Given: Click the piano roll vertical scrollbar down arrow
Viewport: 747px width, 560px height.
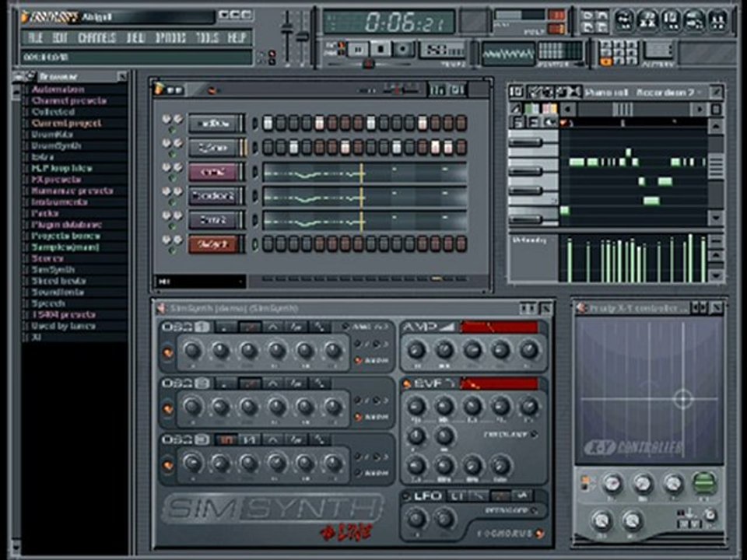Looking at the screenshot, I should click(x=715, y=219).
